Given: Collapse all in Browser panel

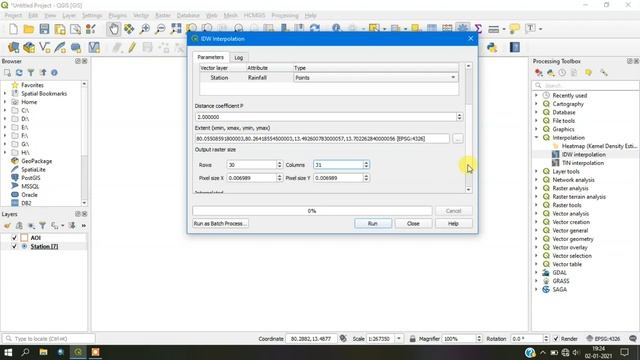Looking at the screenshot, I should click(x=43, y=73).
